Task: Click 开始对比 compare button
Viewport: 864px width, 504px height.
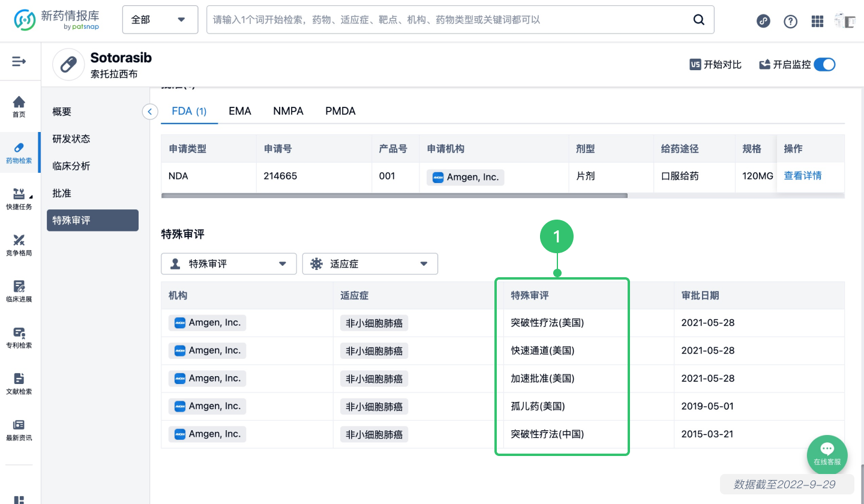Action: (716, 64)
